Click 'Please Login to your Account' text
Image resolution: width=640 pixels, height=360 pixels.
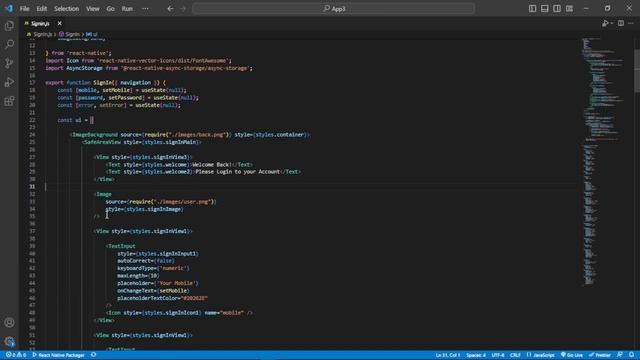238,172
